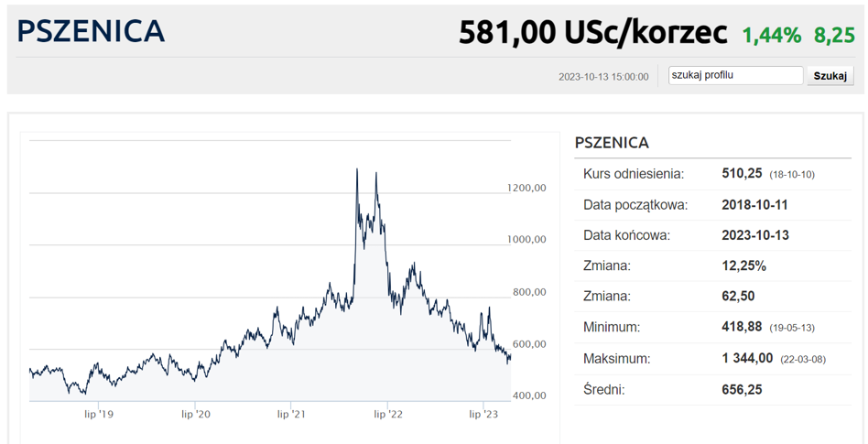This screenshot has width=868, height=444.
Task: Click the large PSZENICA page title
Action: [91, 32]
